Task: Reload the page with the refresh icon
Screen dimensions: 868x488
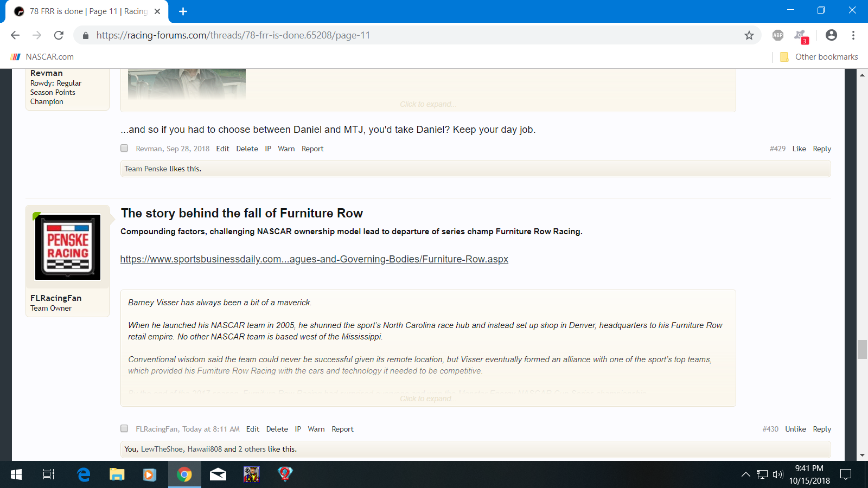Action: pos(59,35)
